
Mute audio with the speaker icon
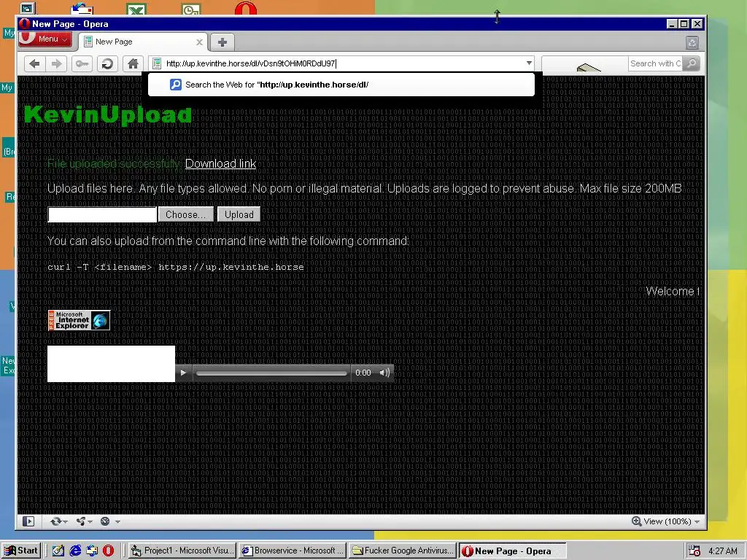[384, 373]
